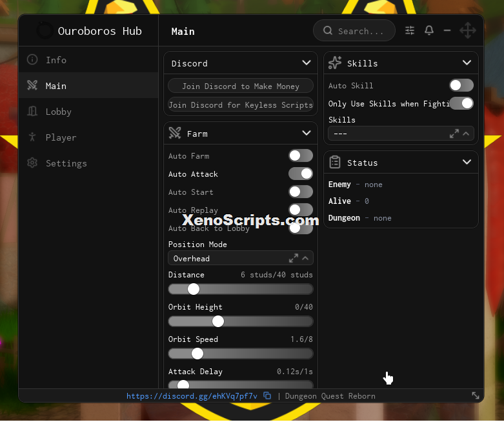Open notifications bell icon

pyautogui.click(x=428, y=30)
